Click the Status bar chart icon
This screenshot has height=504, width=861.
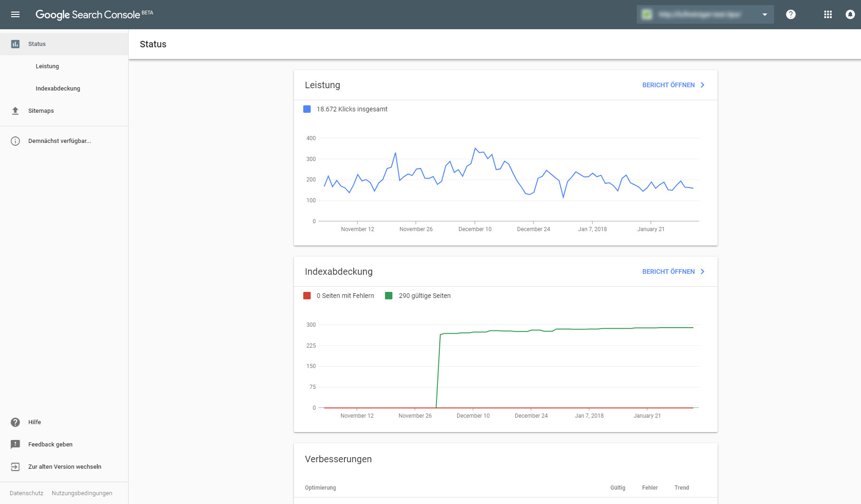(x=15, y=44)
